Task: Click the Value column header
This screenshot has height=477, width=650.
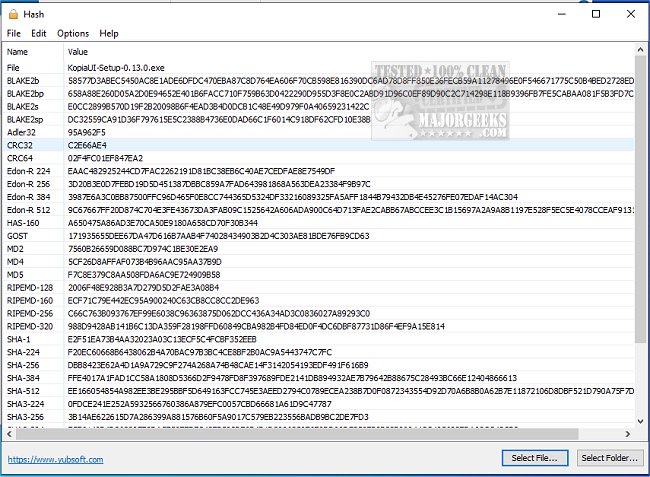Action: [78, 51]
